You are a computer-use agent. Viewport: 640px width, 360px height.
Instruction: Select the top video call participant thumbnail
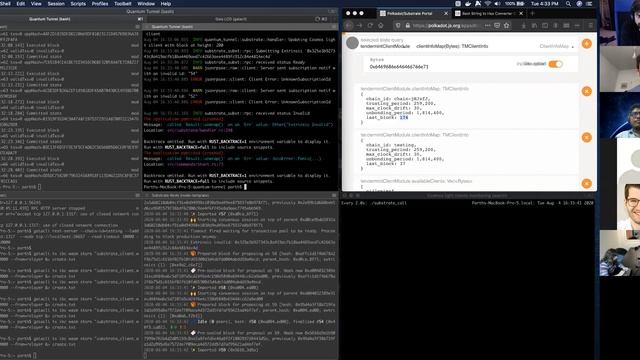pyautogui.click(x=620, y=23)
